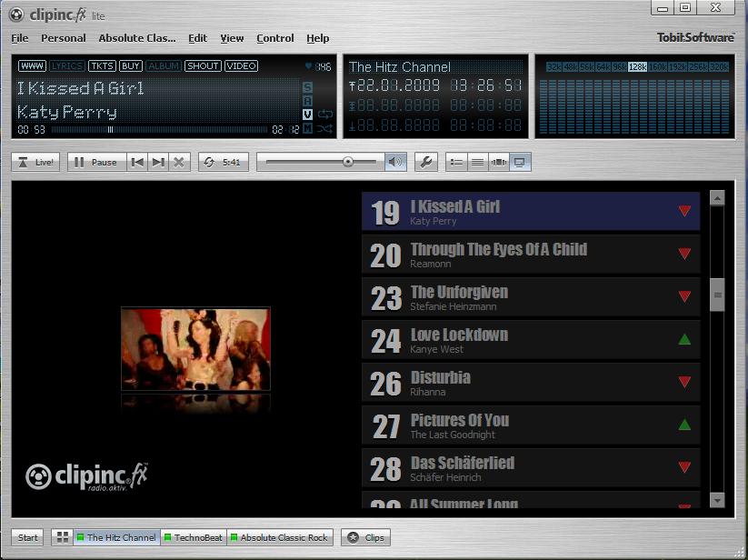Select the monitor video view icon
The width and height of the screenshot is (748, 560).
tap(520, 162)
